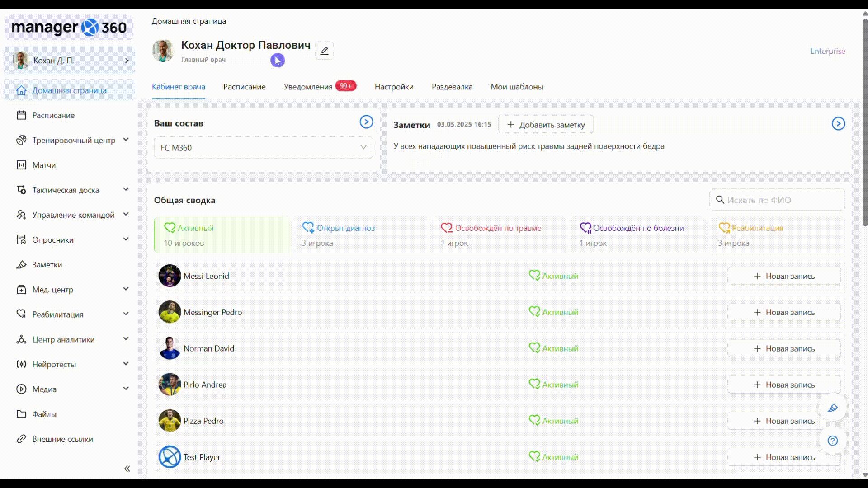Switch to the Раздевалка tab

click(x=452, y=87)
